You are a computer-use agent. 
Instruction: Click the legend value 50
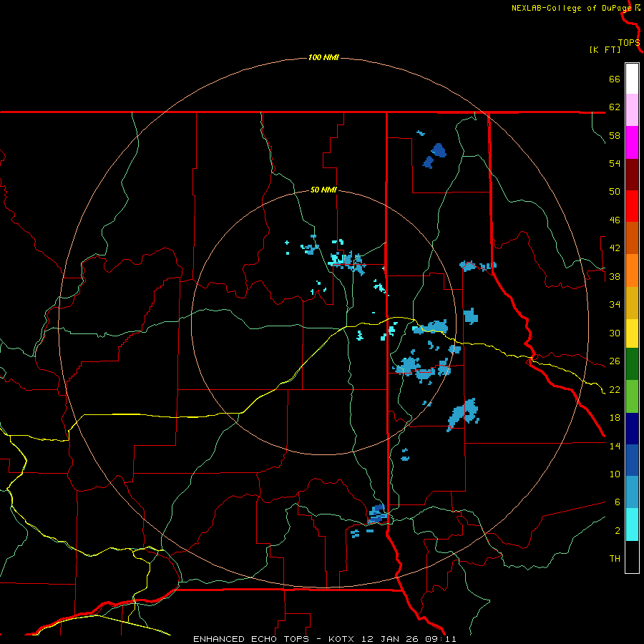[615, 192]
